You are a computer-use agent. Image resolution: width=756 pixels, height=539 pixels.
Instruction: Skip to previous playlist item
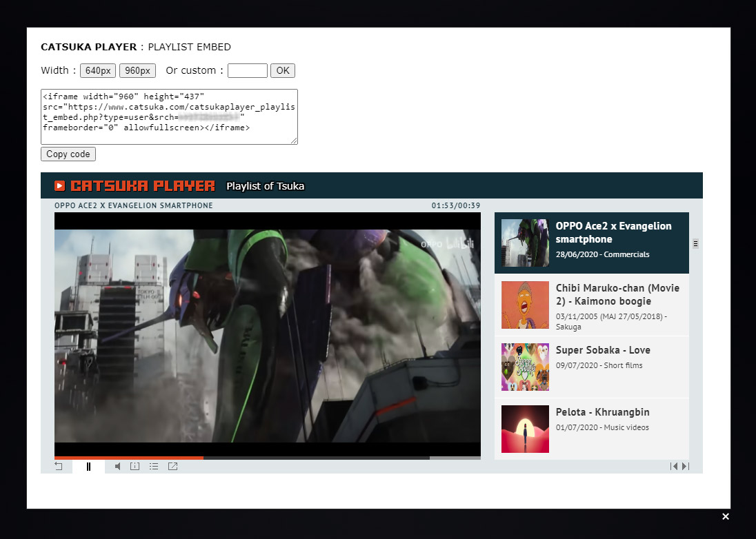(x=673, y=466)
